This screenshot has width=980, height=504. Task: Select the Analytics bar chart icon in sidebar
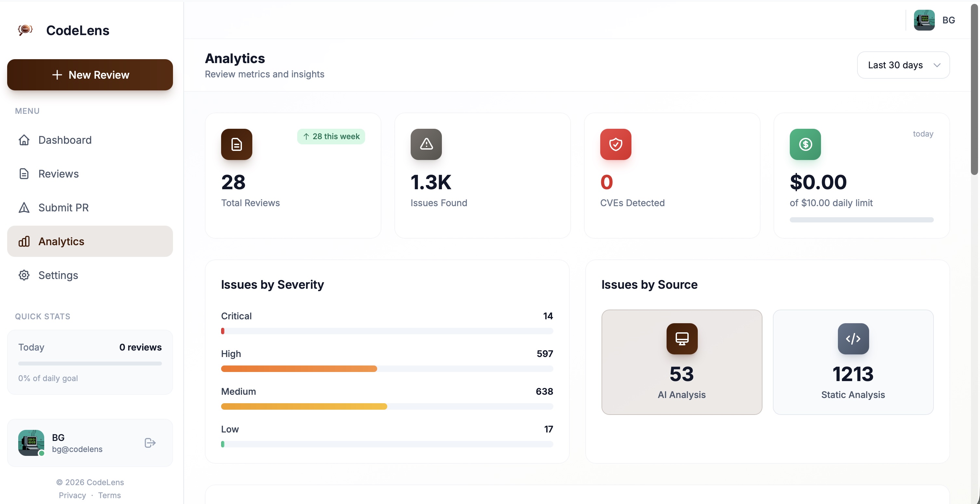coord(24,241)
